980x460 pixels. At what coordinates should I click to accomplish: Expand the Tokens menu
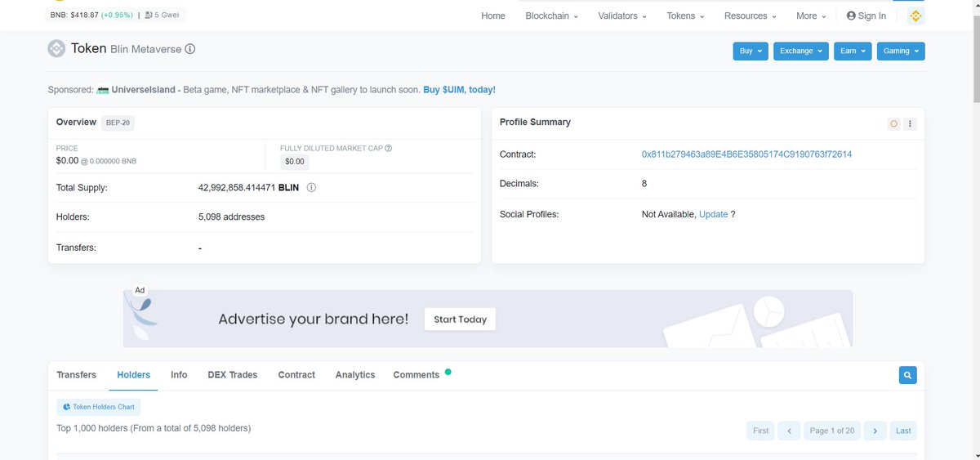coord(685,16)
